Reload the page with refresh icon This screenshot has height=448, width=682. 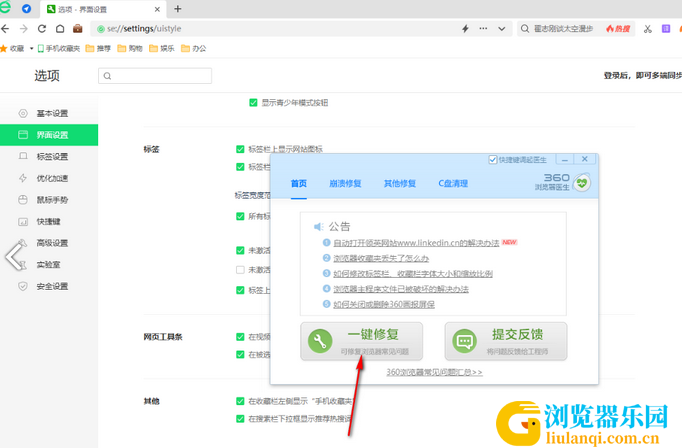[x=42, y=29]
